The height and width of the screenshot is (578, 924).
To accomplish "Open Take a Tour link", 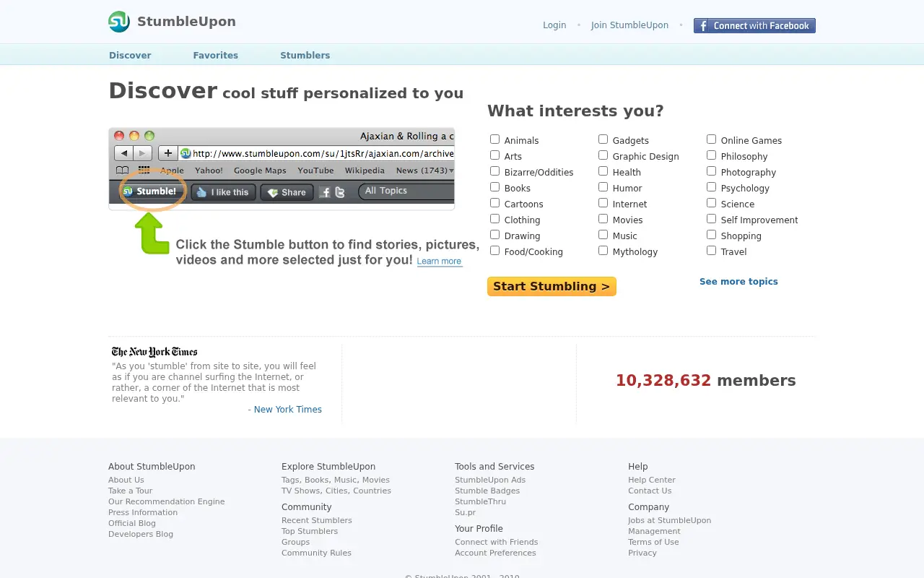I will point(130,491).
